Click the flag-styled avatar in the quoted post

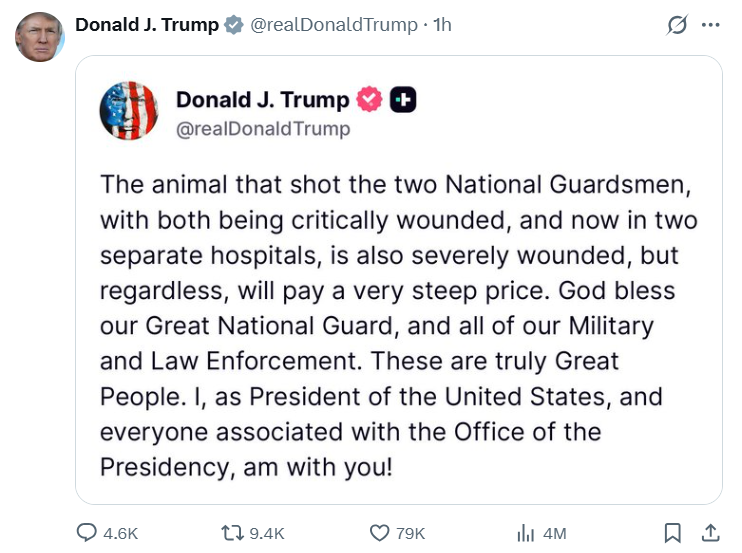pyautogui.click(x=128, y=110)
